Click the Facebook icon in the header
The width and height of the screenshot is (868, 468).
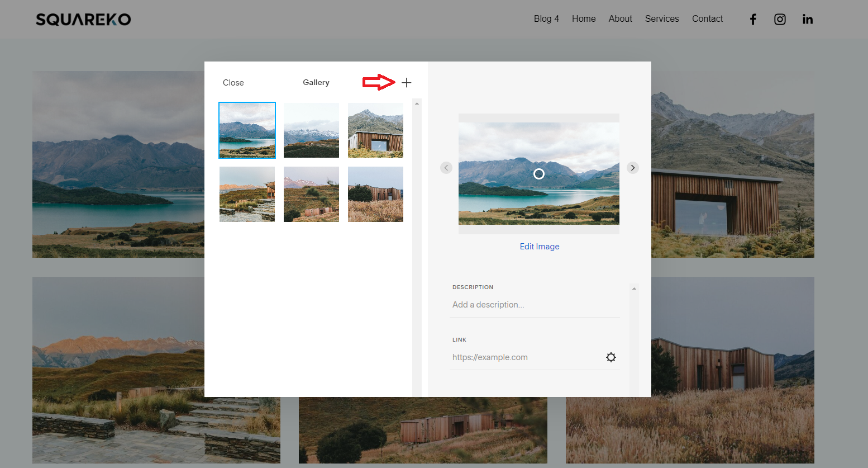coord(753,18)
